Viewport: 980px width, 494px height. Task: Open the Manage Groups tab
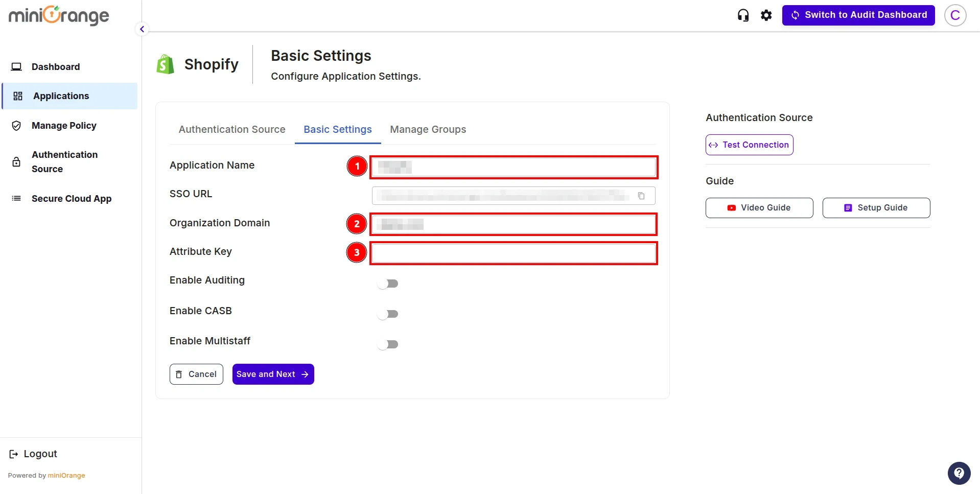[x=428, y=129]
